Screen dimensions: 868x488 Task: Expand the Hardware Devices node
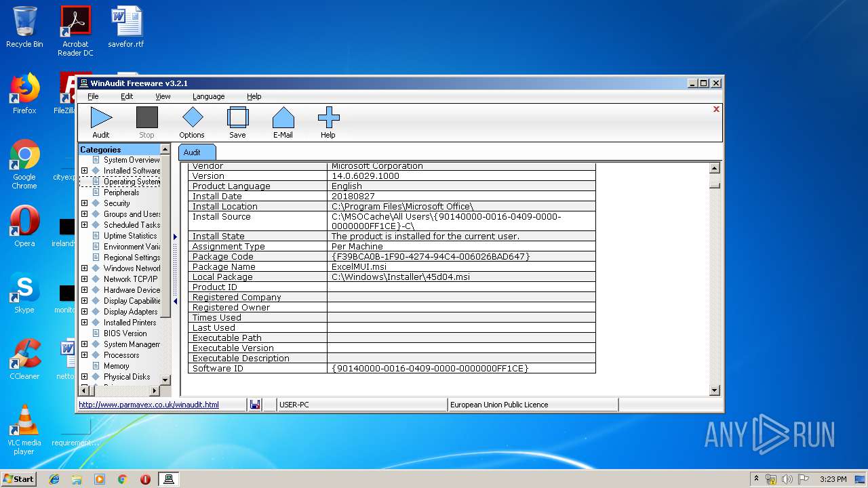coord(84,290)
